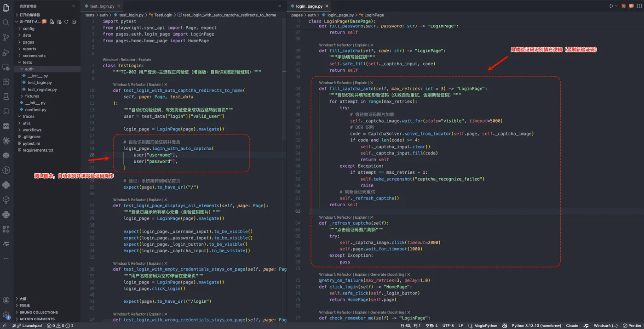The height and width of the screenshot is (329, 644).
Task: Open requirements.txt in the explorer
Action: pos(47,150)
